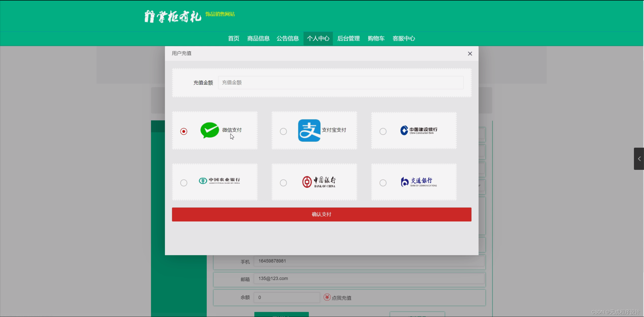This screenshot has width=644, height=317.
Task: Open the 客服中心 nav menu
Action: pyautogui.click(x=404, y=39)
